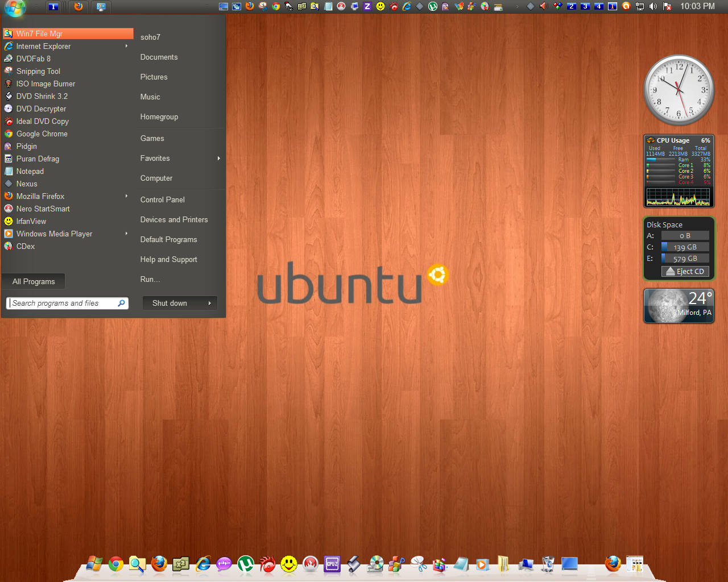Open CPU-Z icon in the bottom dock
728x582 pixels.
(x=332, y=564)
